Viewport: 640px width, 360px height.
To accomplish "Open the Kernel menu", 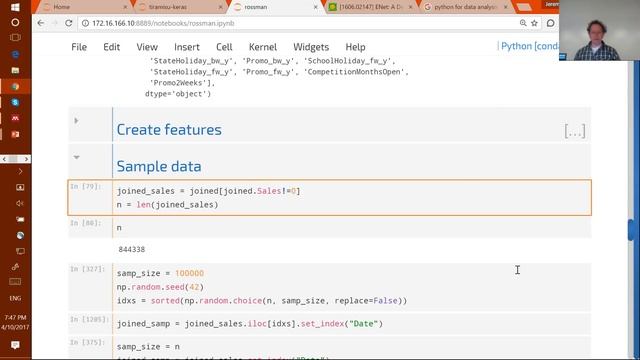I will (263, 47).
